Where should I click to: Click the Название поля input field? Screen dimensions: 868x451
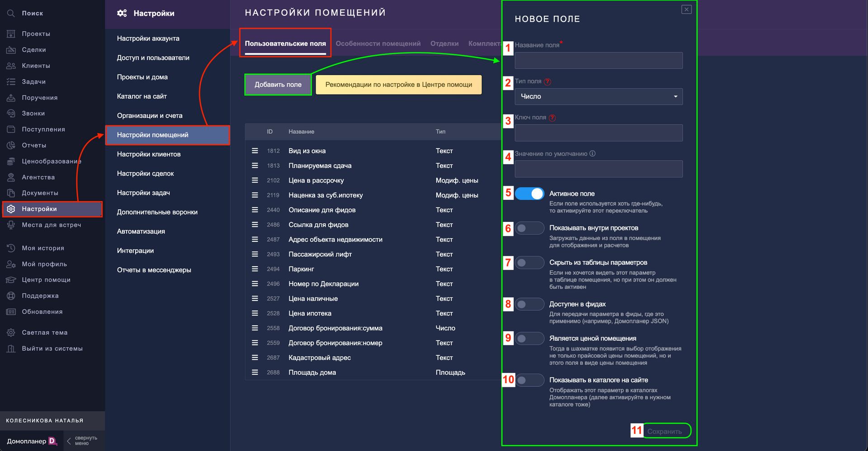point(598,61)
